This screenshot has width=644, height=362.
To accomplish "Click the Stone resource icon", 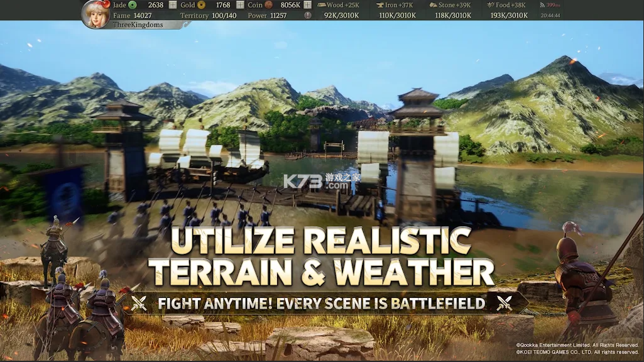I will pyautogui.click(x=433, y=5).
